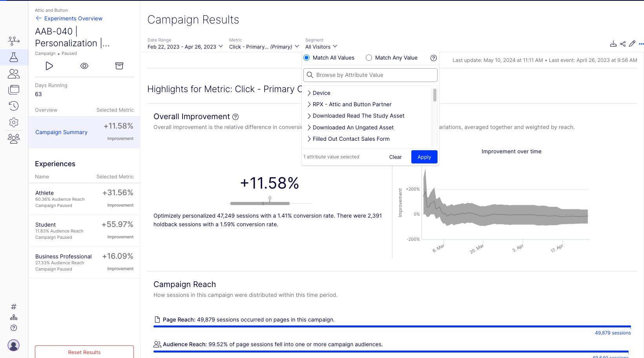Click the archive campaign box icon
Viewport: 644px width, 358px height.
(119, 66)
